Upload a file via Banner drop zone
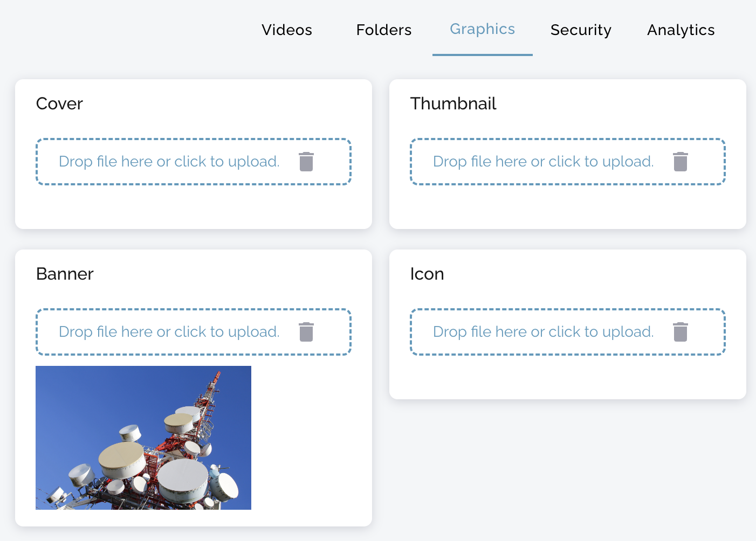The image size is (756, 541). 169,332
